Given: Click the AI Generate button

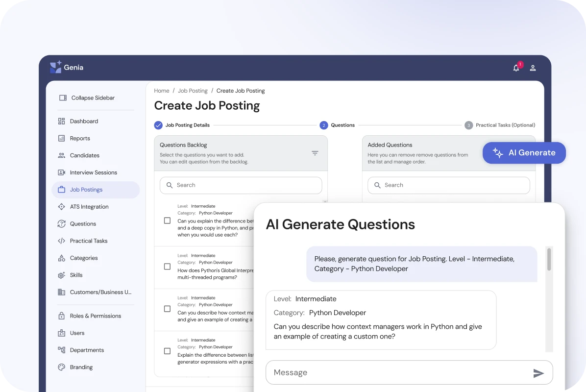Looking at the screenshot, I should tap(524, 153).
